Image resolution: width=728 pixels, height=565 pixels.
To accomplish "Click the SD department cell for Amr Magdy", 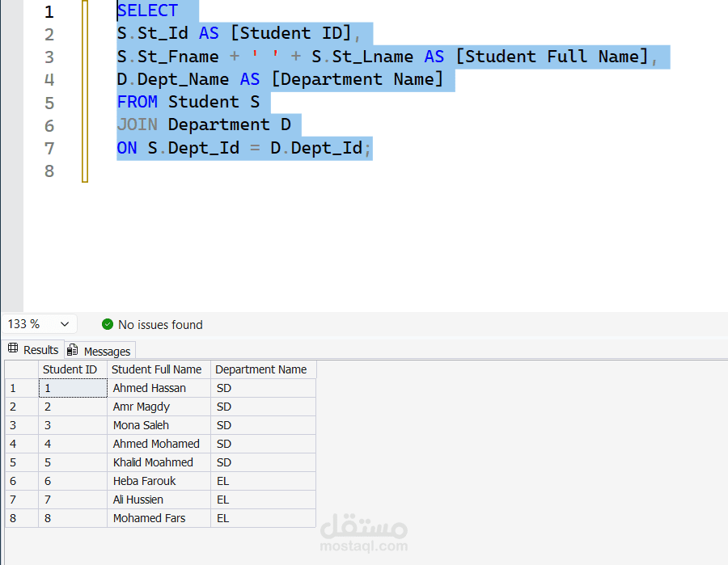I will tap(263, 407).
